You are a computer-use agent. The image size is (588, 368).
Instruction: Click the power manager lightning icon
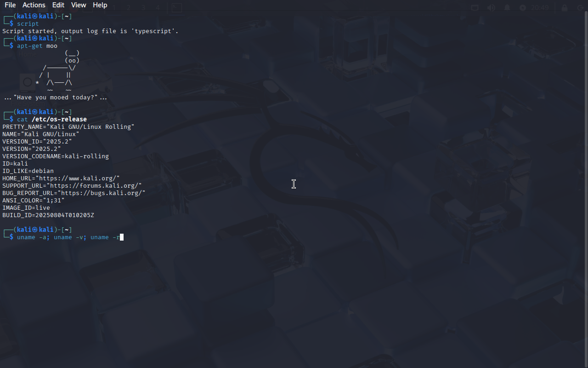(523, 8)
